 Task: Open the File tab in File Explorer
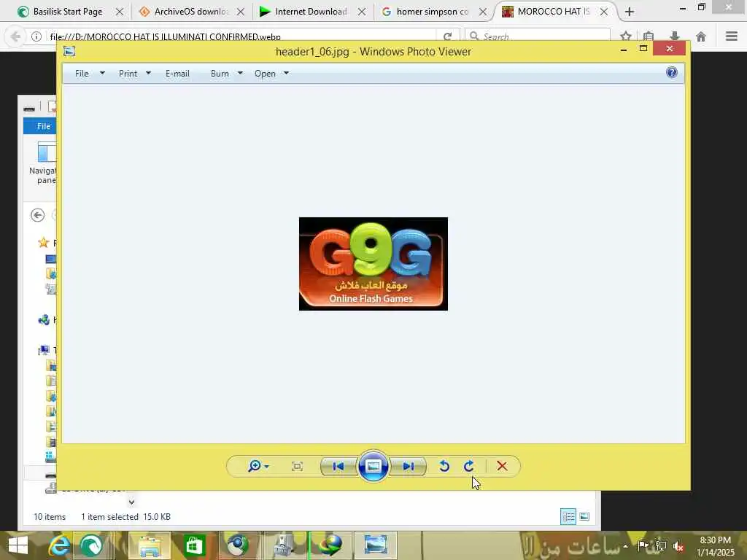pos(40,126)
